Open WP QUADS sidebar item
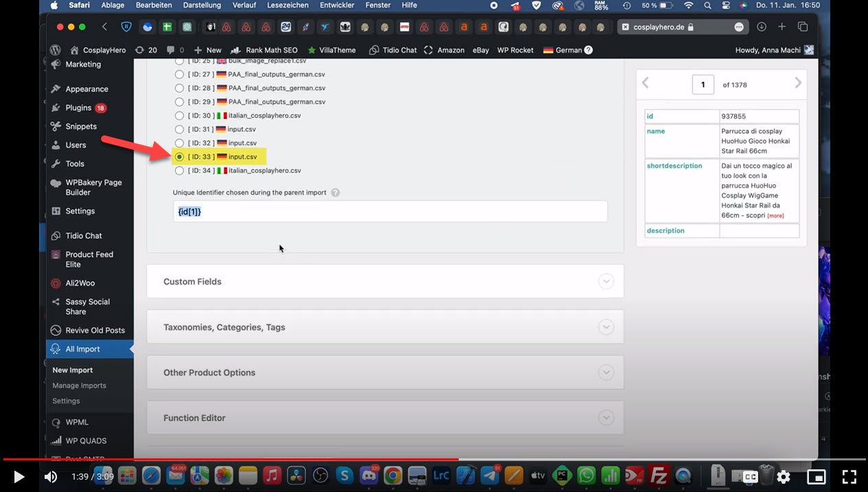This screenshot has height=492, width=868. (86, 440)
